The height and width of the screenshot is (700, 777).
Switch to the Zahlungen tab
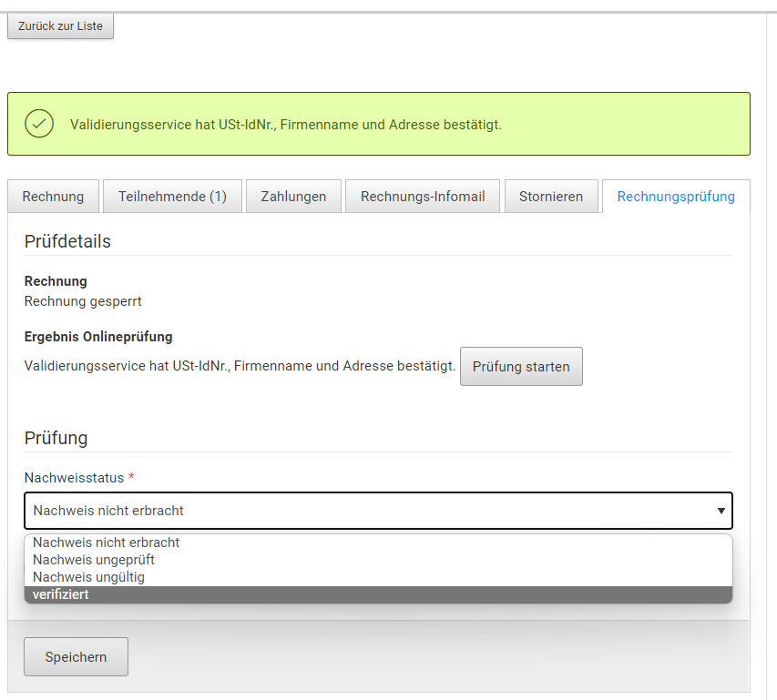point(293,196)
